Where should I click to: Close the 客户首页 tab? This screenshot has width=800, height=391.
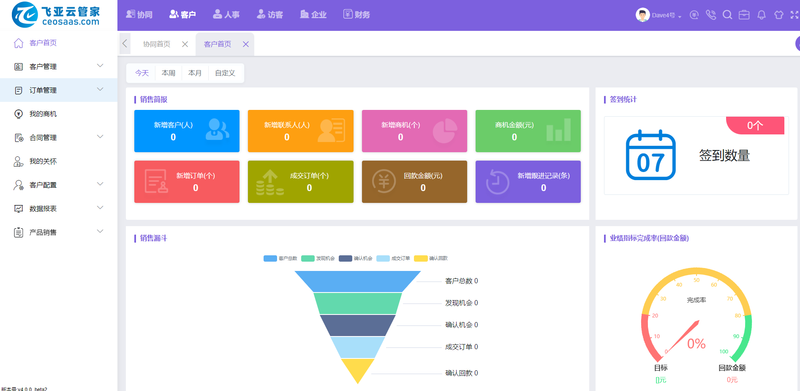pos(245,44)
